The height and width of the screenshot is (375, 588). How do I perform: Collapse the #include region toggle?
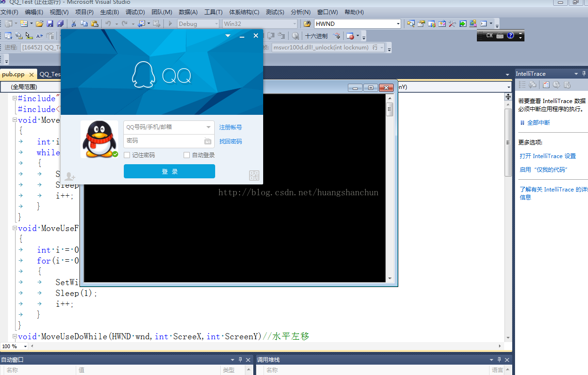click(15, 98)
